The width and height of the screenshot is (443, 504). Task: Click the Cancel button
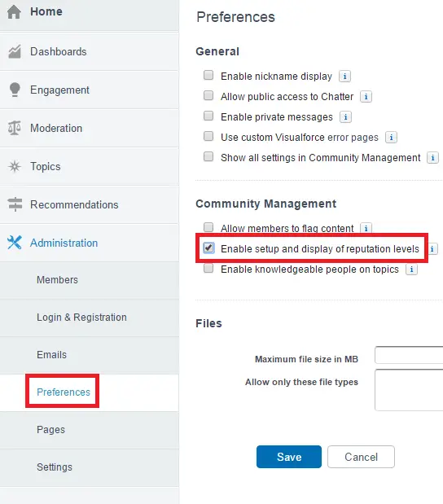pos(361,457)
